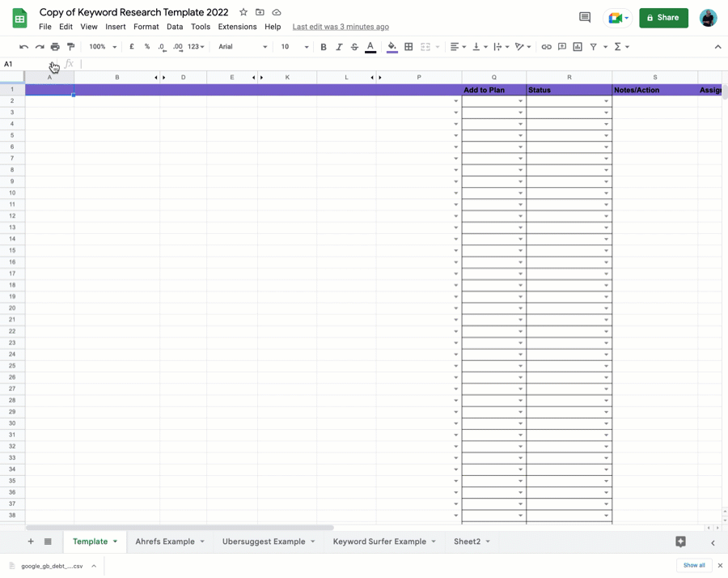Apply strikethrough formatting

(354, 47)
